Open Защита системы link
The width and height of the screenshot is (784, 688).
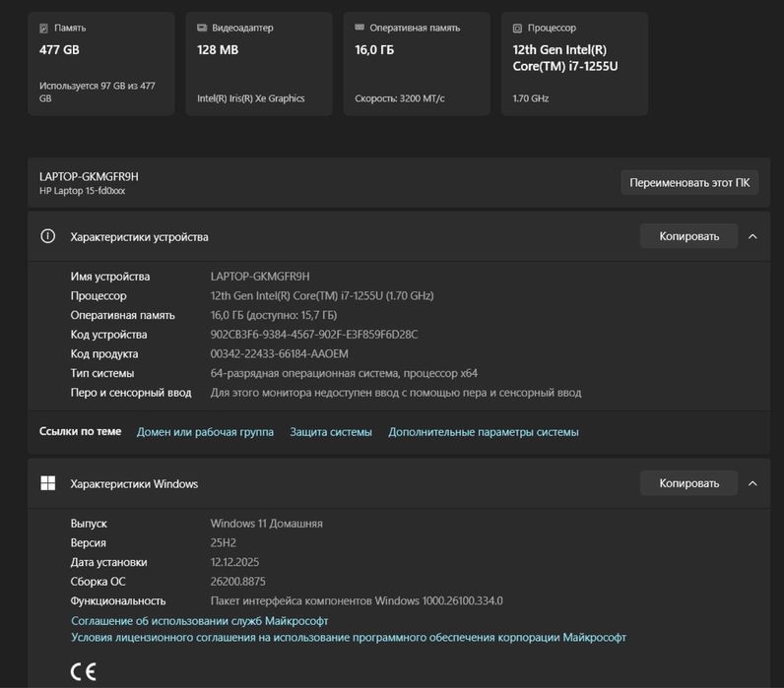(331, 432)
